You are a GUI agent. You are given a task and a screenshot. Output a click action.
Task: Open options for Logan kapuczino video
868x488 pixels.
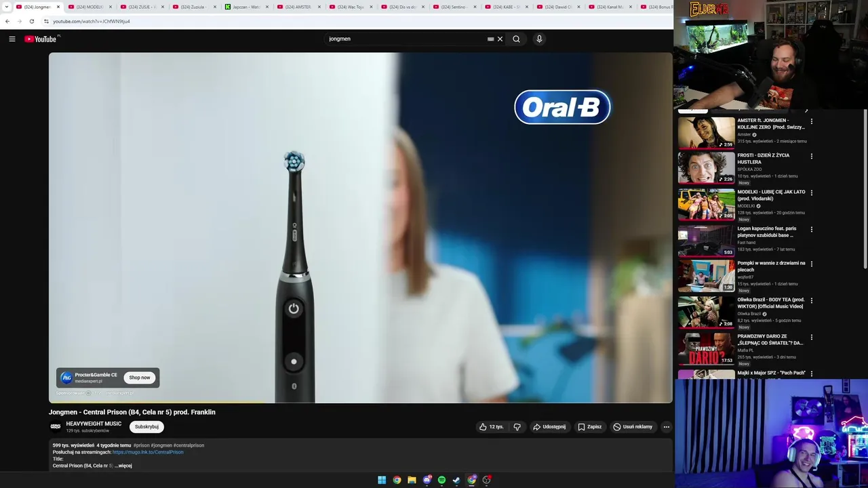click(812, 229)
